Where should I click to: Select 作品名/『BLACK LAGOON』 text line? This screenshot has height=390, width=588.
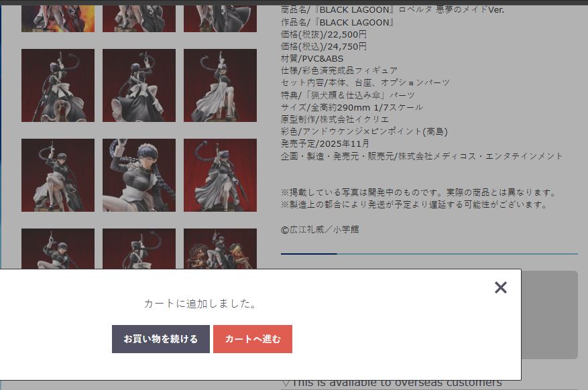[337, 23]
